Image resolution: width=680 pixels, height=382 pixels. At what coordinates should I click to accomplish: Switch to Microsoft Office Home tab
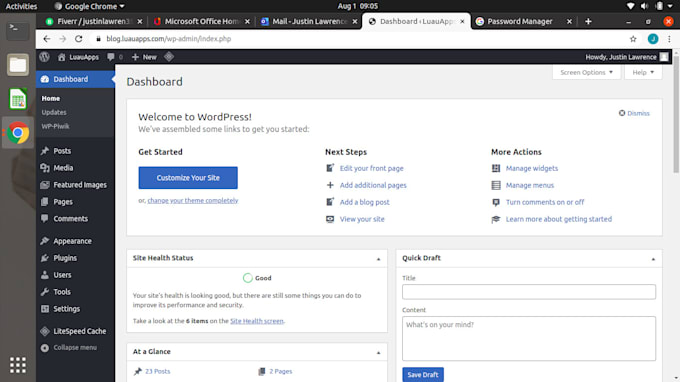(202, 21)
